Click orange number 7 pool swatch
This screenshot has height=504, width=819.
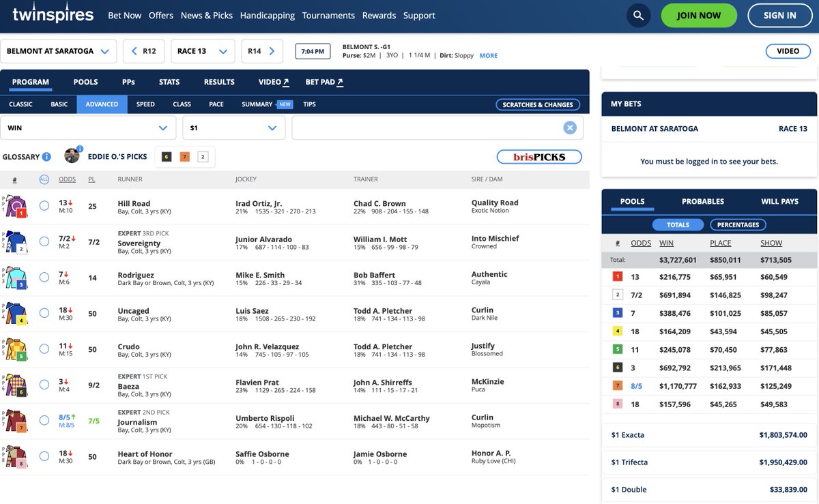[618, 386]
